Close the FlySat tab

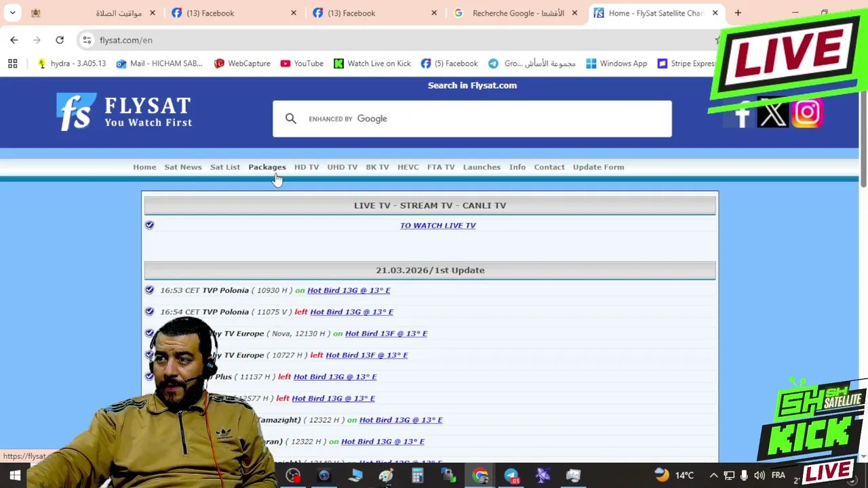(715, 13)
